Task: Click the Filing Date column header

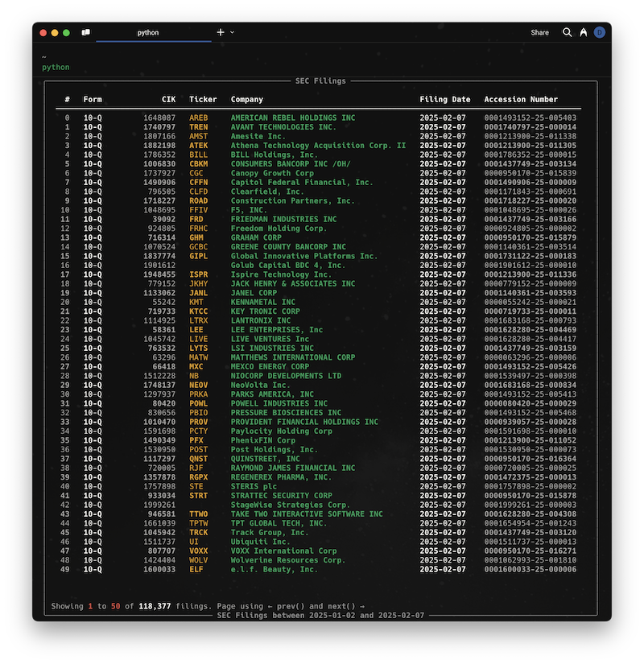Action: (445, 99)
